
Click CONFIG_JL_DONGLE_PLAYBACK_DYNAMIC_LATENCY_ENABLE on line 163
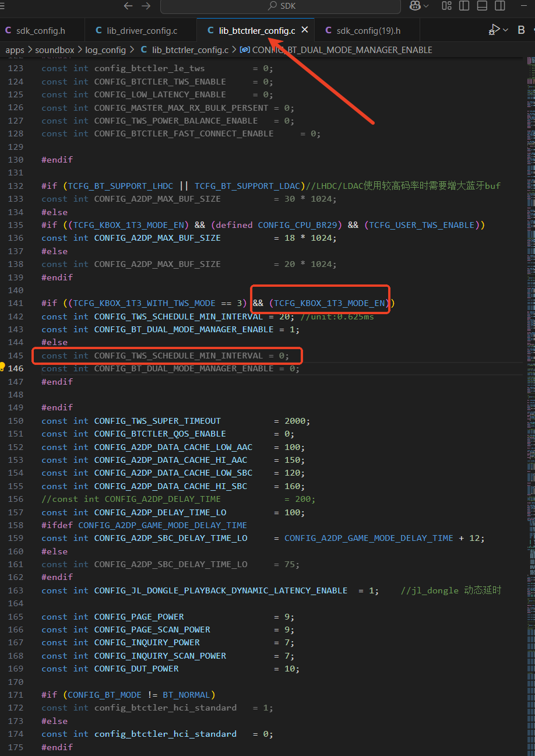click(221, 590)
